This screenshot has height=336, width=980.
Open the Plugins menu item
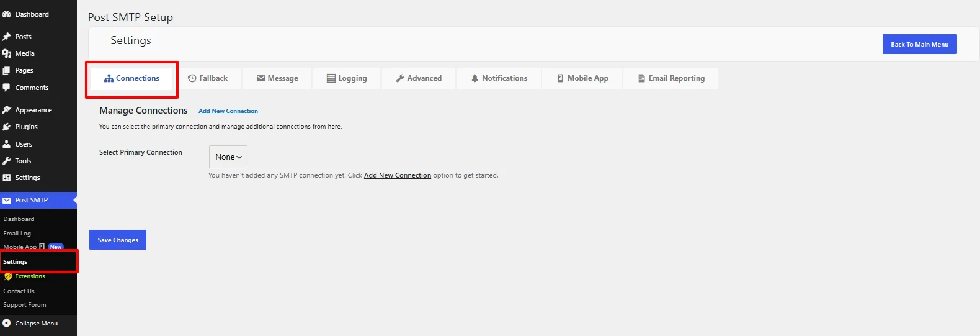click(38, 127)
